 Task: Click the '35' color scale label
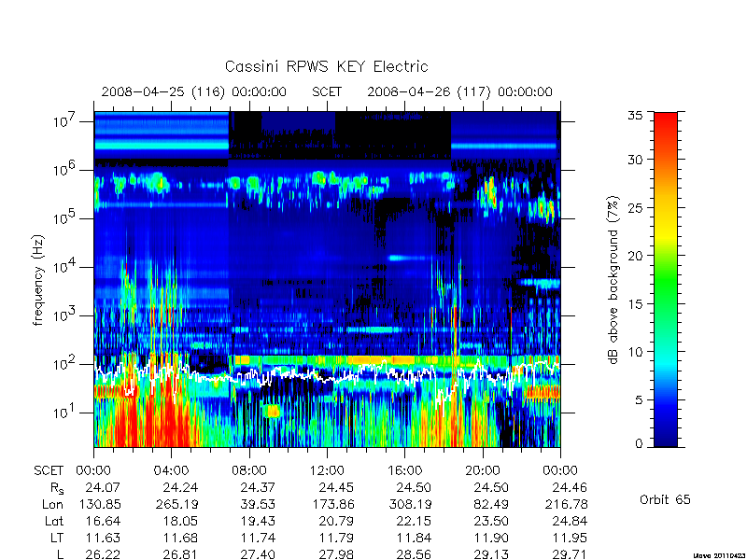635,116
